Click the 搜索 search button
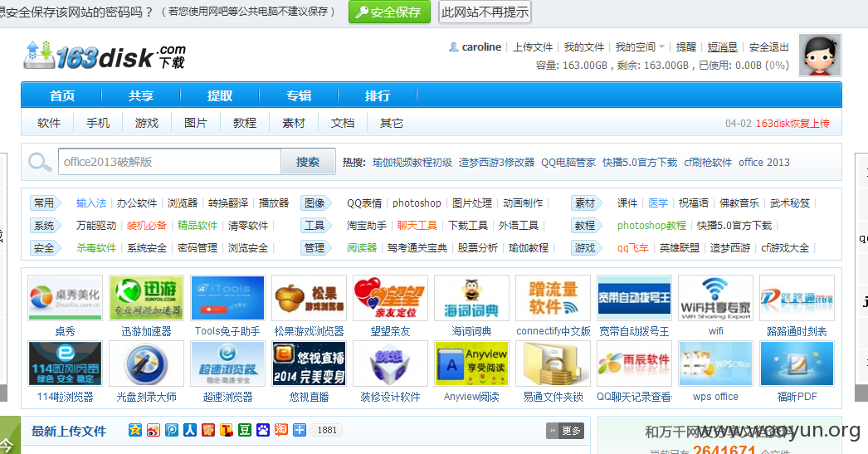 (308, 162)
